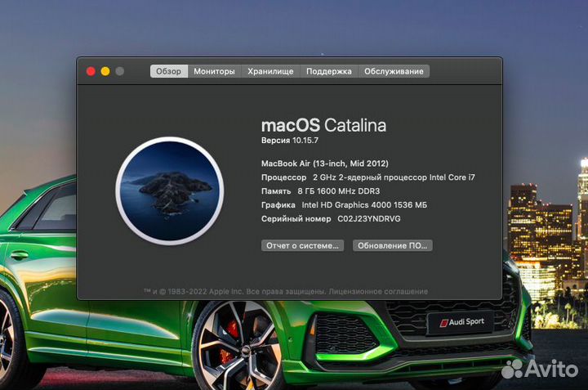Minimize the window with the yellow button
The height and width of the screenshot is (390, 588).
pos(105,71)
